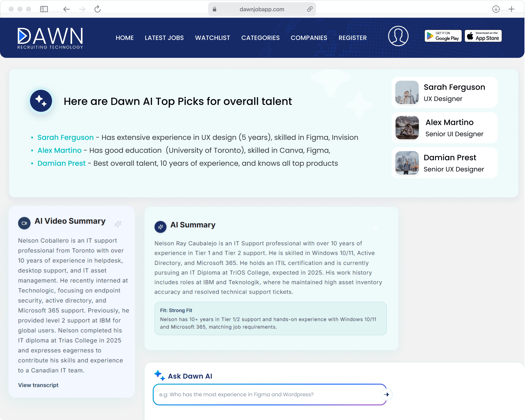
Task: Click the Dawn AI sparkle icon near Top Picks
Action: point(41,101)
